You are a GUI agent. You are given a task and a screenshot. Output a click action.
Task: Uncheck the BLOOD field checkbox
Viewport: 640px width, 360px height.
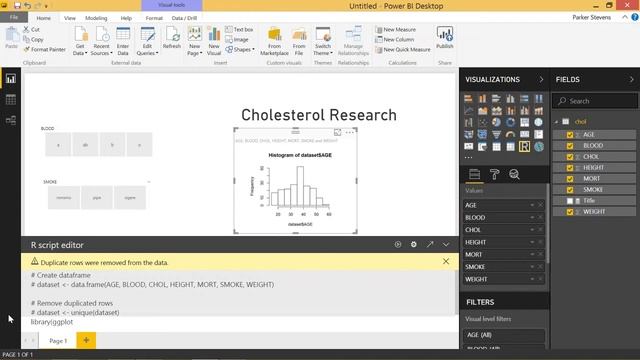click(x=570, y=146)
